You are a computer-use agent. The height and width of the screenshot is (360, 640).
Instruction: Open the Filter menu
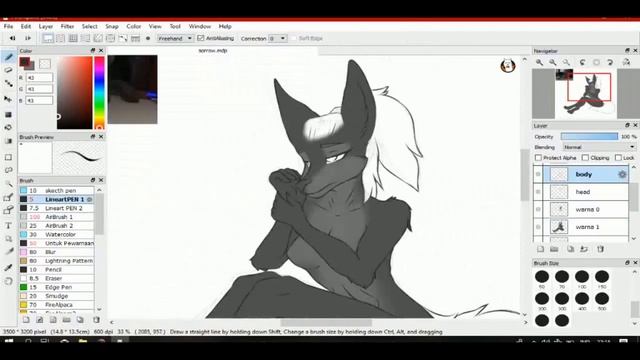click(67, 26)
